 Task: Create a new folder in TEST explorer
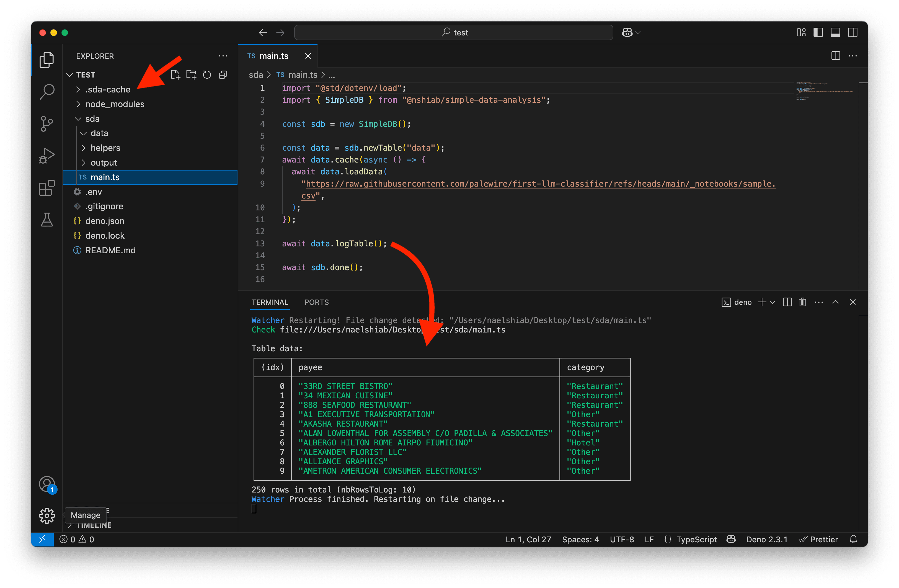pyautogui.click(x=191, y=75)
